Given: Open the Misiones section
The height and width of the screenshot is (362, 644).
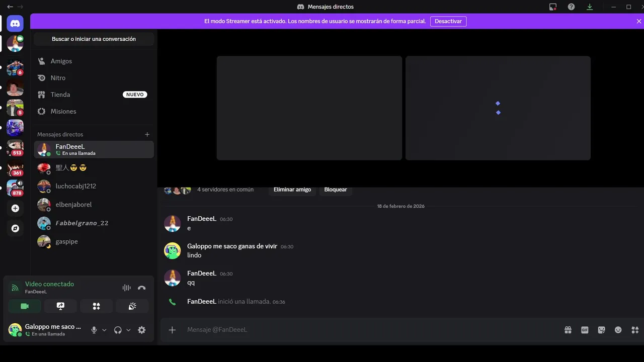Looking at the screenshot, I should [x=94, y=111].
